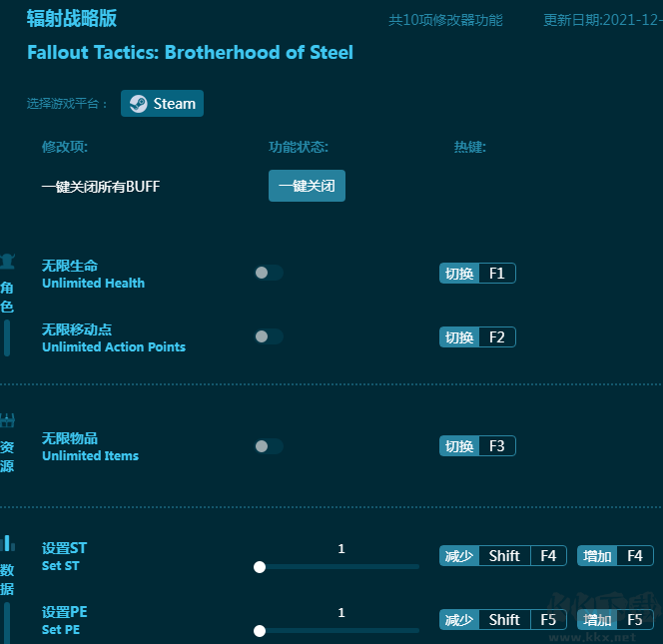This screenshot has width=663, height=644.
Task: Click 减少 Shift F5 hotkey for Set PE
Action: (503, 619)
